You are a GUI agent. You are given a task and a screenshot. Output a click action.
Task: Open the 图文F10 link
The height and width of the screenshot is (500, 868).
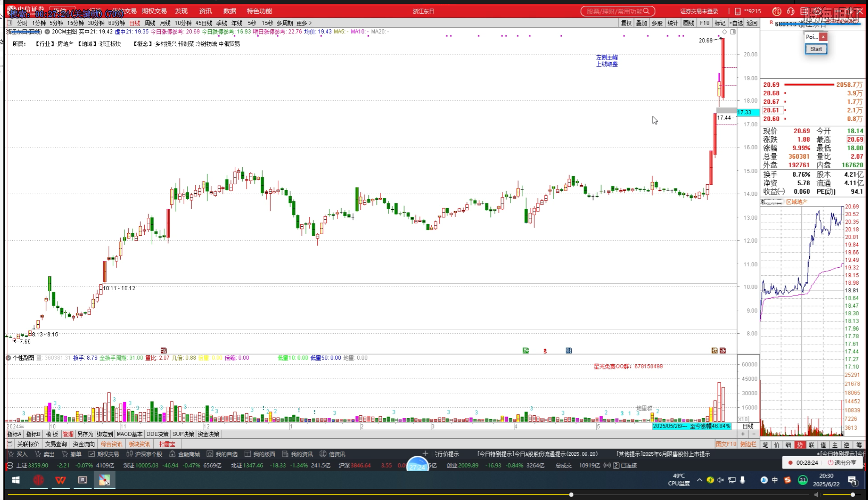[726, 444]
